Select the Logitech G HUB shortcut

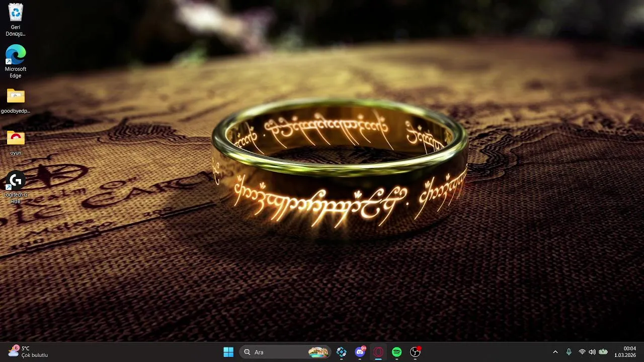[x=16, y=188]
